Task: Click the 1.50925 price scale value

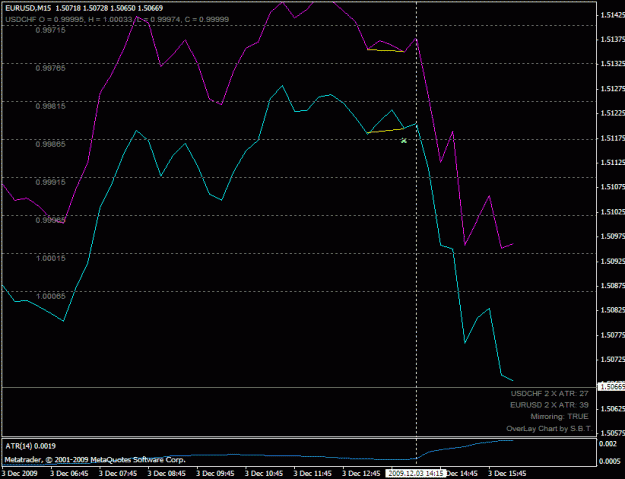Action: pyautogui.click(x=612, y=261)
